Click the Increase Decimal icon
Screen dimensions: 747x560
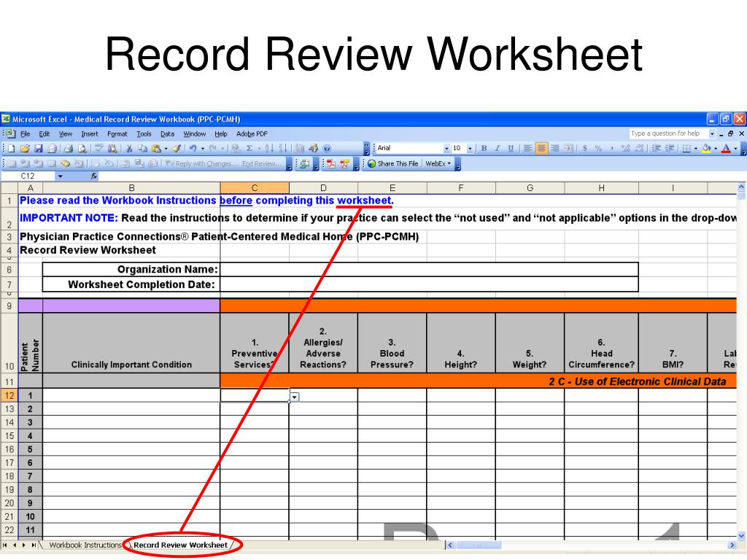coord(625,149)
